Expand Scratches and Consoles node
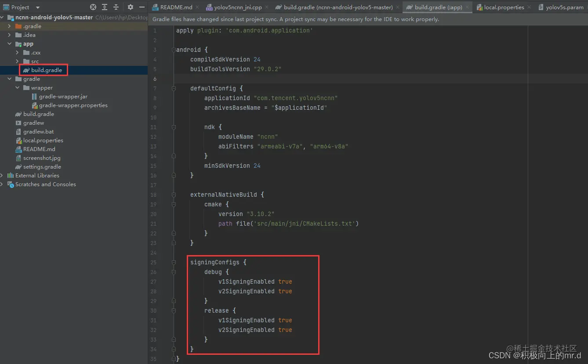 coord(2,184)
